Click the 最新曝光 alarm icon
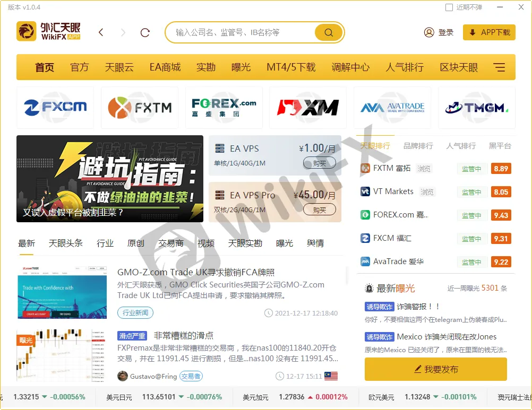Screen dimensions: 532x410 tap(369, 289)
